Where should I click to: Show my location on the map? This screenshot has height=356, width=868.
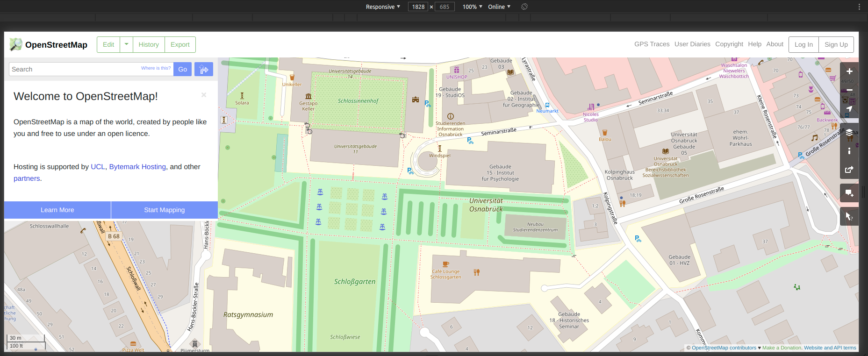pyautogui.click(x=849, y=109)
